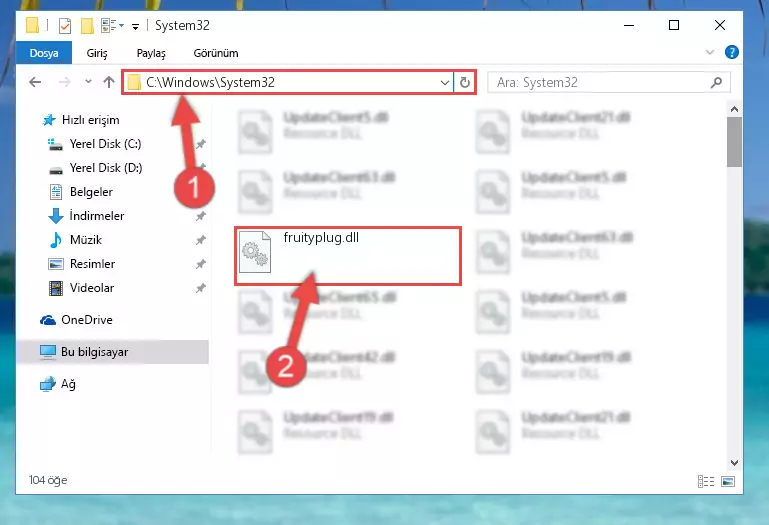Click the scrollbar up arrow in file list

(x=734, y=109)
